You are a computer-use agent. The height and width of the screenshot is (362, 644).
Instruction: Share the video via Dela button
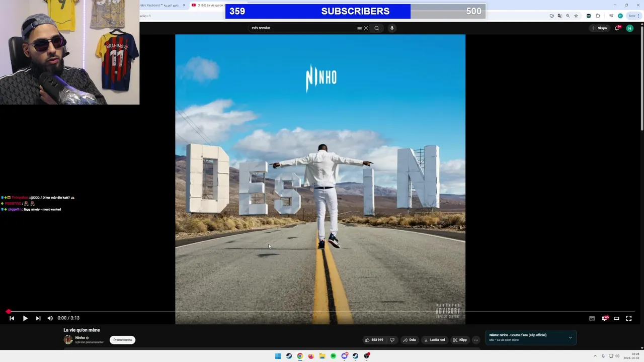point(409,340)
